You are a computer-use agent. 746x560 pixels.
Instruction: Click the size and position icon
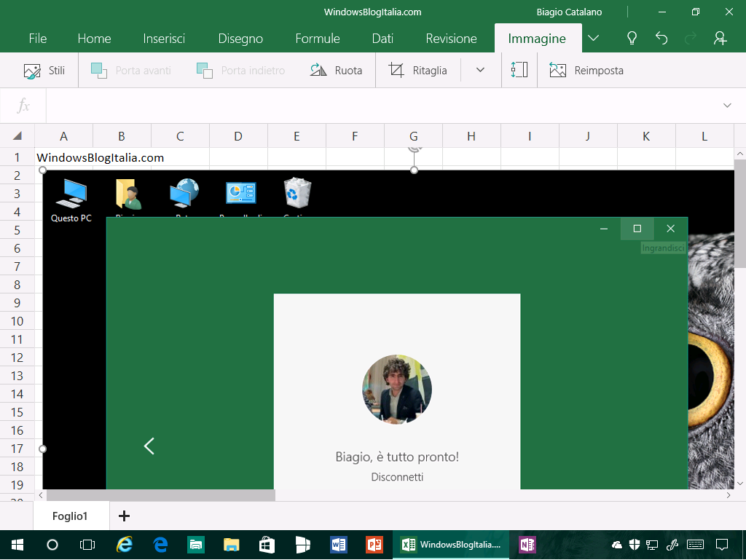coord(519,71)
